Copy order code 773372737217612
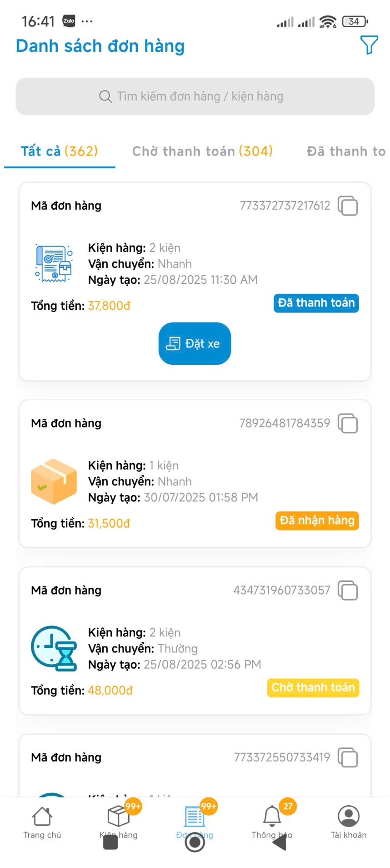Image resolution: width=390 pixels, height=868 pixels. 348,206
